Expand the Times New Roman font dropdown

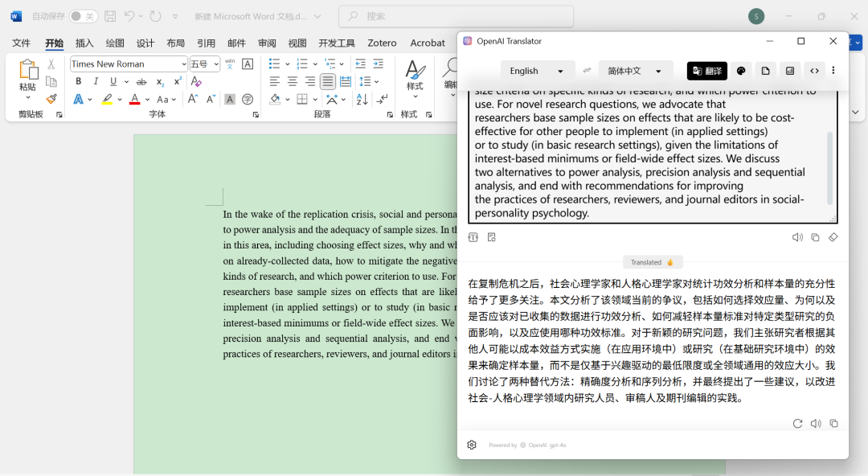(x=184, y=64)
